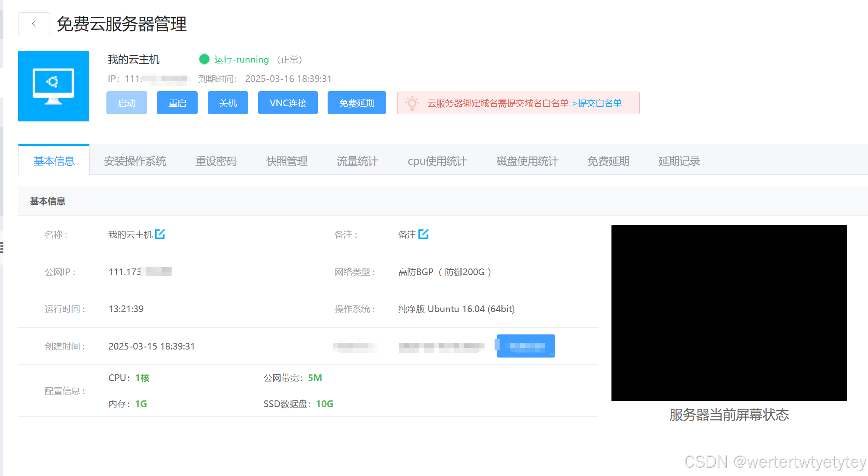The height and width of the screenshot is (476, 868).
Task: Switch to 安装操作系统 tab
Action: pos(135,161)
